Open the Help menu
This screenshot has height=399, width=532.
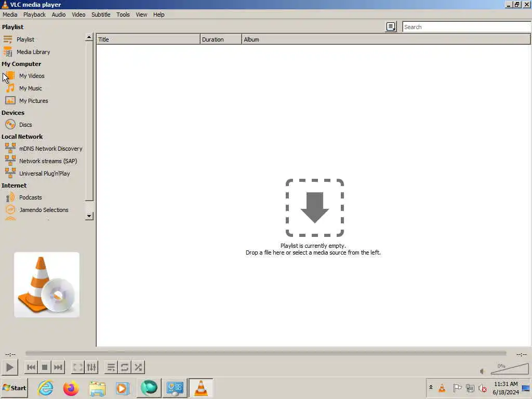[x=159, y=15]
